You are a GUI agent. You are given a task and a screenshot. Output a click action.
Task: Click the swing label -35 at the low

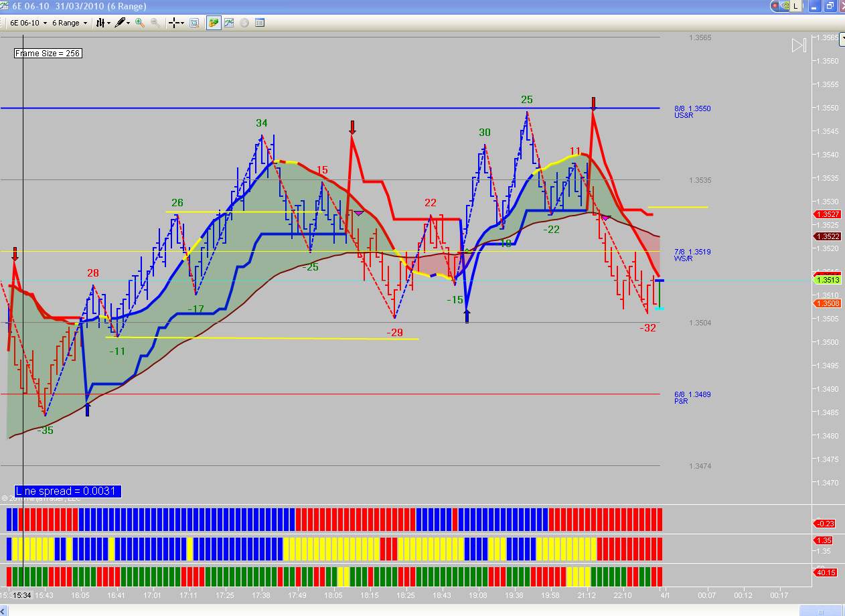45,431
